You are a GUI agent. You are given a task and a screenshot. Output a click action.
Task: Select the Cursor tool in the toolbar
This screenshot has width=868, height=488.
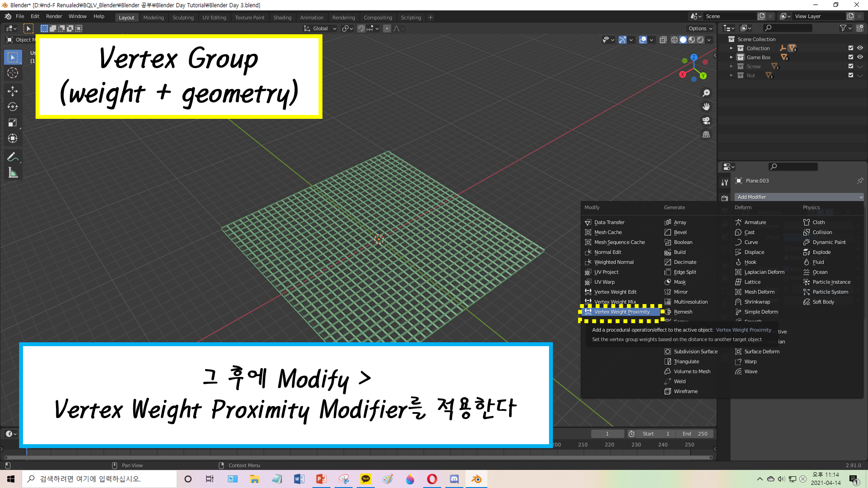pyautogui.click(x=13, y=73)
